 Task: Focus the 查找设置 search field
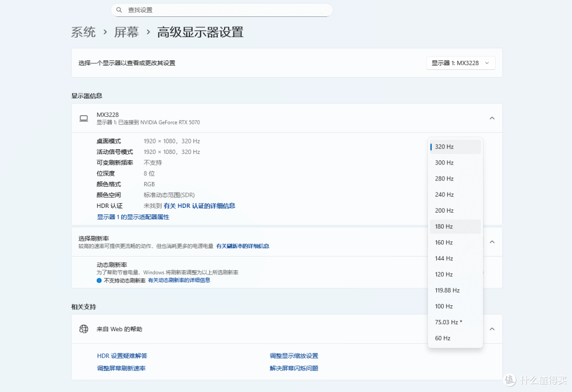(222, 10)
